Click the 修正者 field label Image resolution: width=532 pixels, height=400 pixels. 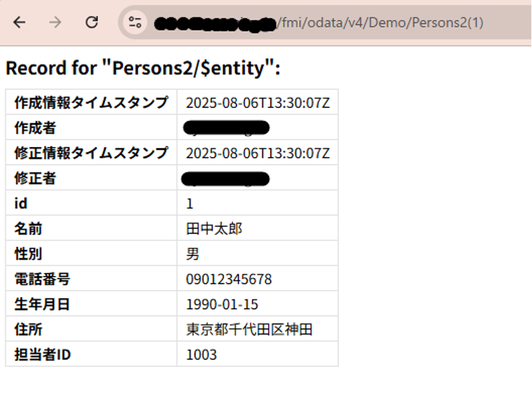35,178
